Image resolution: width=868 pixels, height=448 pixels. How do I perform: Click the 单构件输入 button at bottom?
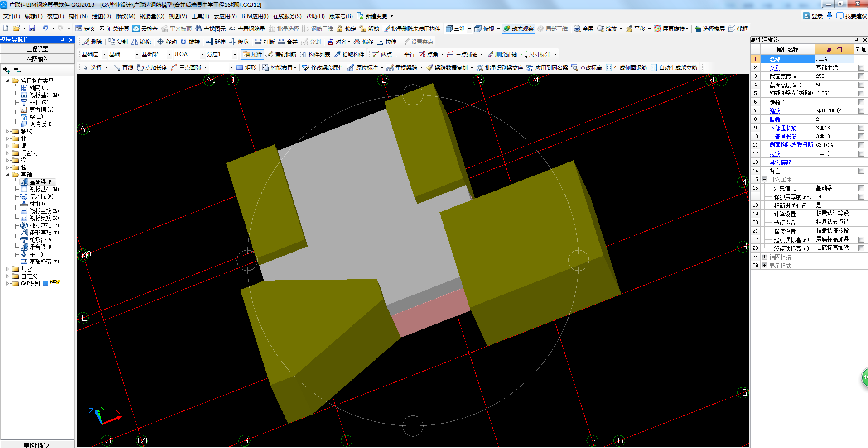[x=37, y=445]
